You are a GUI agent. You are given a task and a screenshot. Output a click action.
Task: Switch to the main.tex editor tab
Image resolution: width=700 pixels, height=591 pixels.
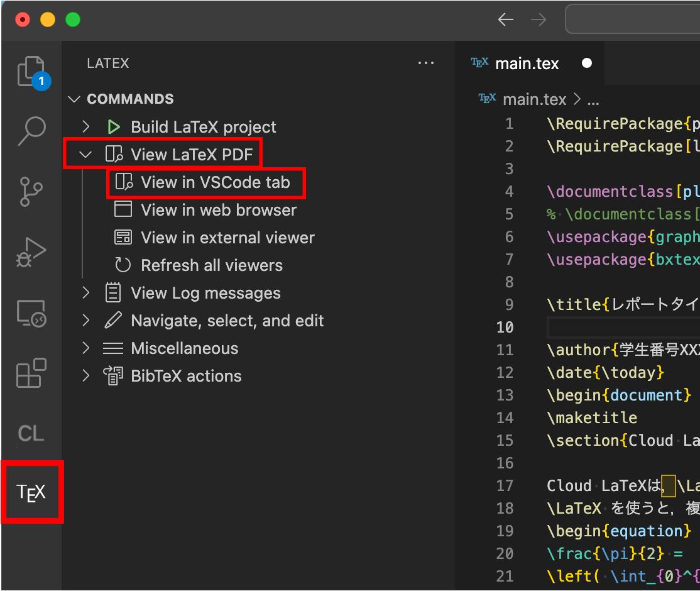[x=527, y=63]
